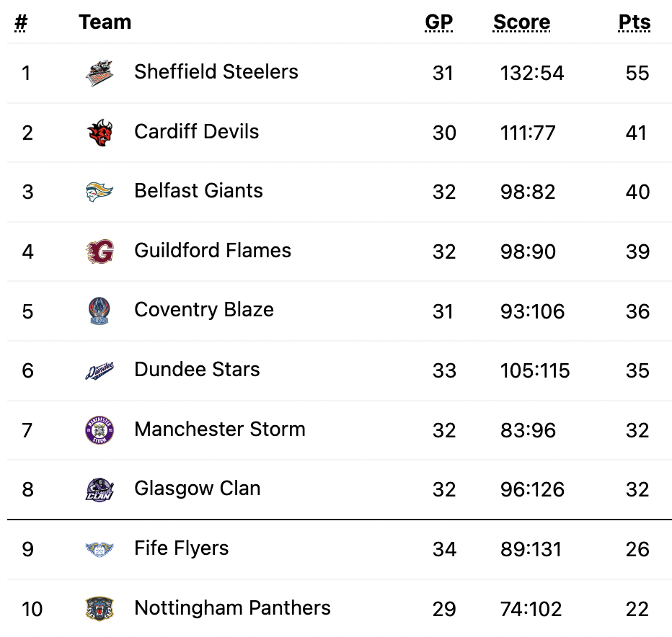Click the Sheffield Steelers team logo
672x637 pixels.
pos(100,73)
